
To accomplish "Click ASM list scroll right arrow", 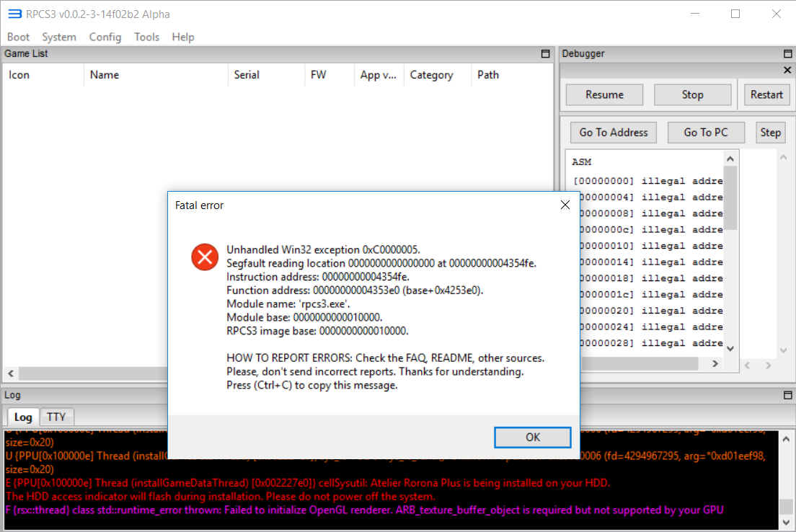I will (x=715, y=363).
